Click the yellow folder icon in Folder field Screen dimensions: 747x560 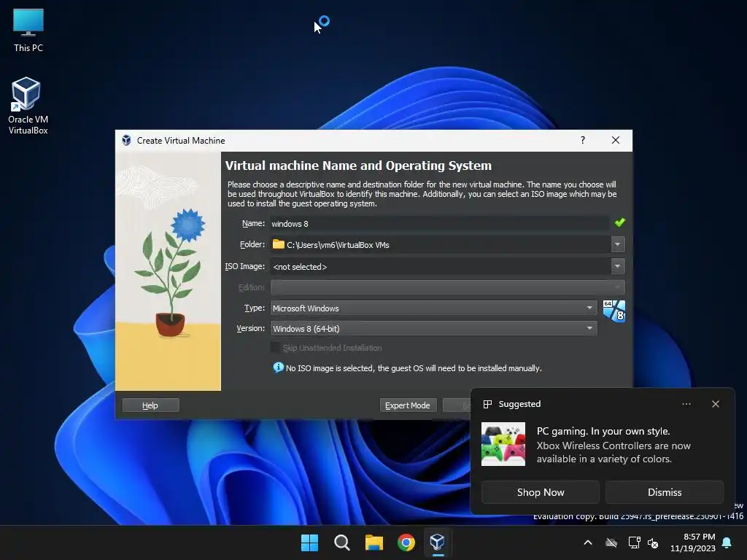pyautogui.click(x=278, y=244)
